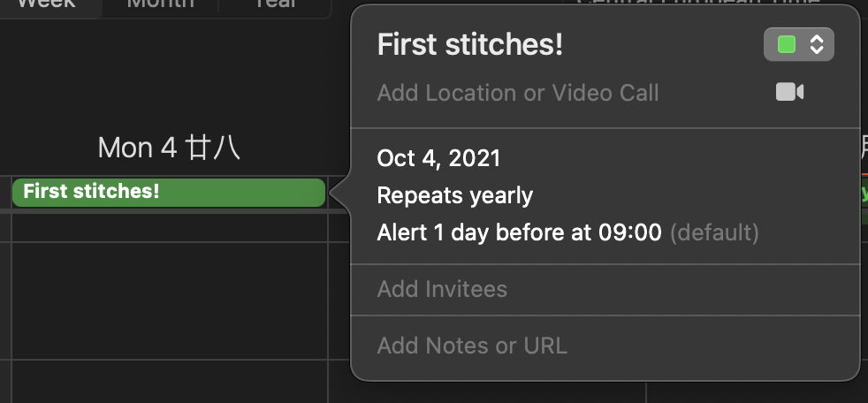Switch to the Week view tab

coord(47,5)
